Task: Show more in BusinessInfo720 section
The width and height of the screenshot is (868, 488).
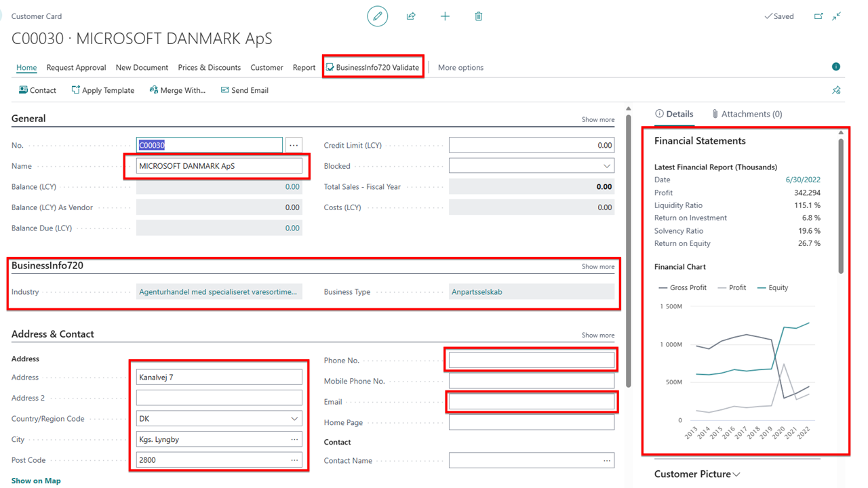Action: pyautogui.click(x=598, y=266)
